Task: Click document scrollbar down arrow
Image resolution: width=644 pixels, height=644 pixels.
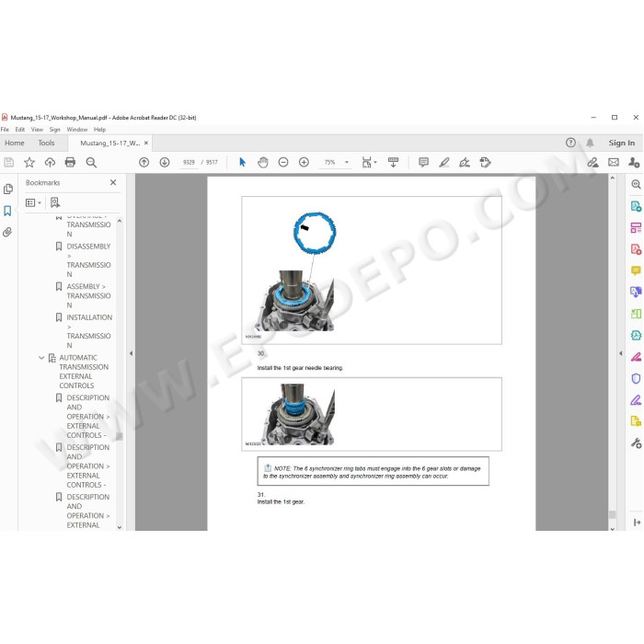Action: coord(613,528)
